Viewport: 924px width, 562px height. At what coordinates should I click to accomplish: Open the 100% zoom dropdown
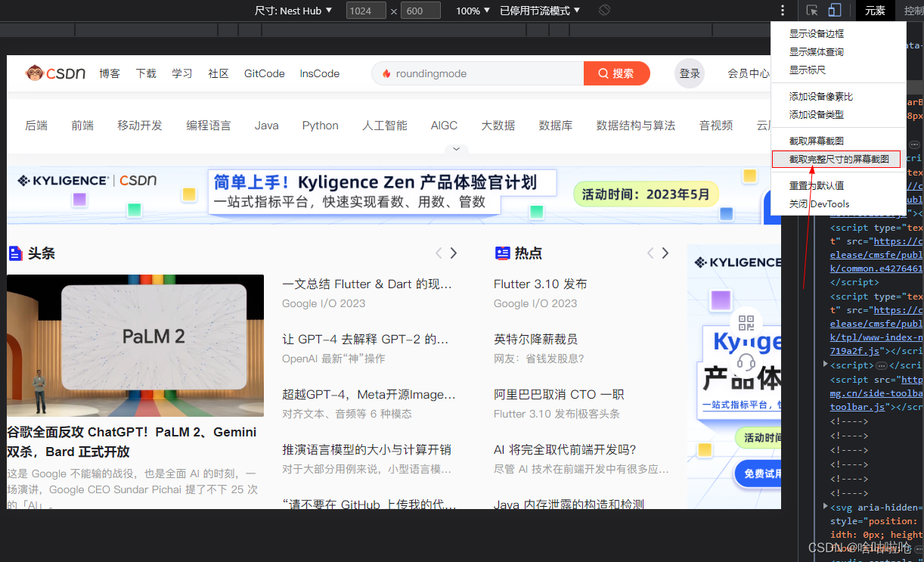click(473, 11)
